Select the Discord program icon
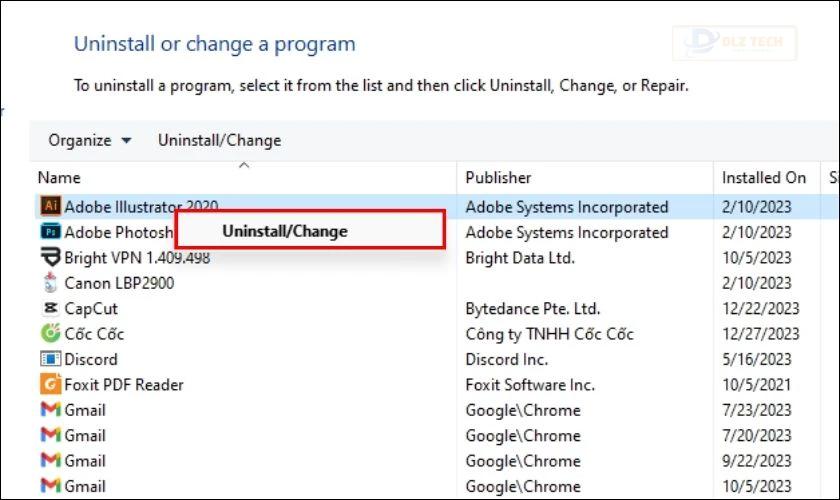840x500 pixels. click(50, 359)
